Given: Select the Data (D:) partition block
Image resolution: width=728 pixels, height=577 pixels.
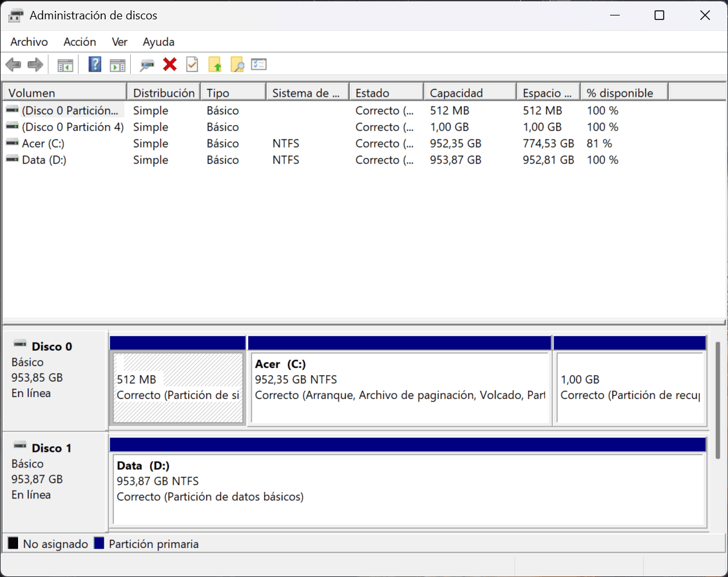Looking at the screenshot, I should [408, 490].
